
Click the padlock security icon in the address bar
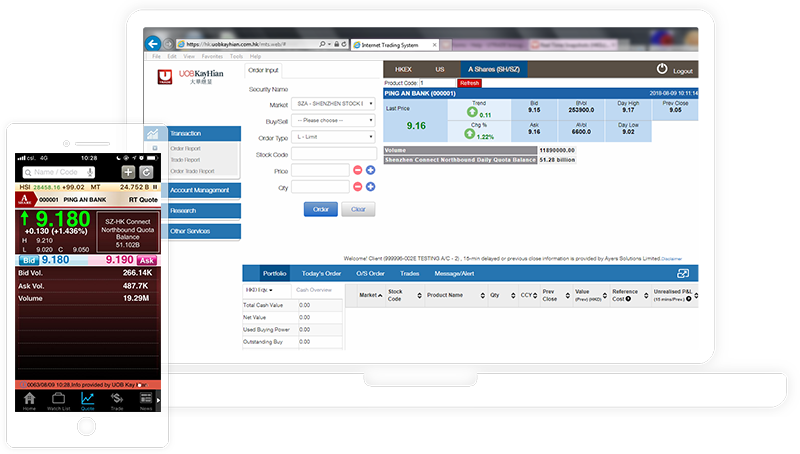click(337, 44)
